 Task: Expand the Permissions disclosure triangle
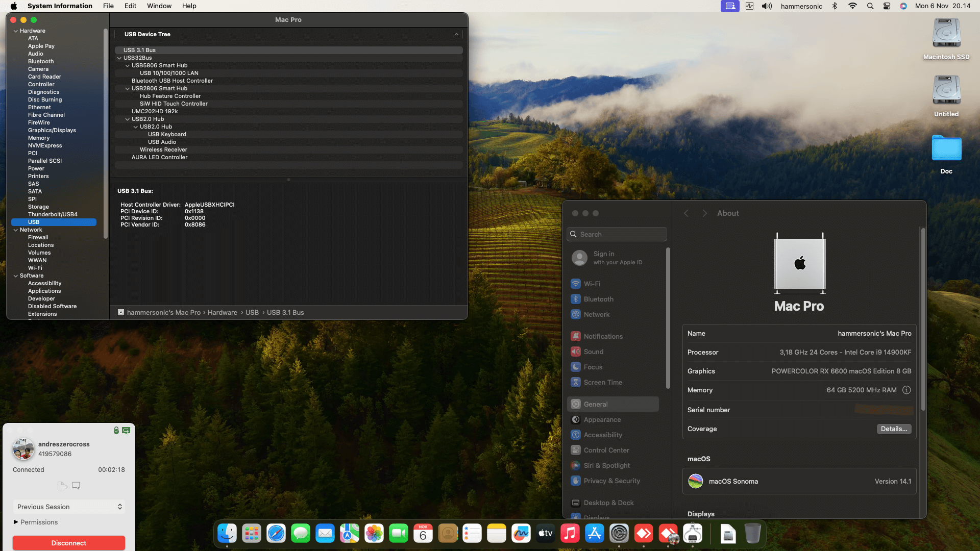[x=16, y=522]
